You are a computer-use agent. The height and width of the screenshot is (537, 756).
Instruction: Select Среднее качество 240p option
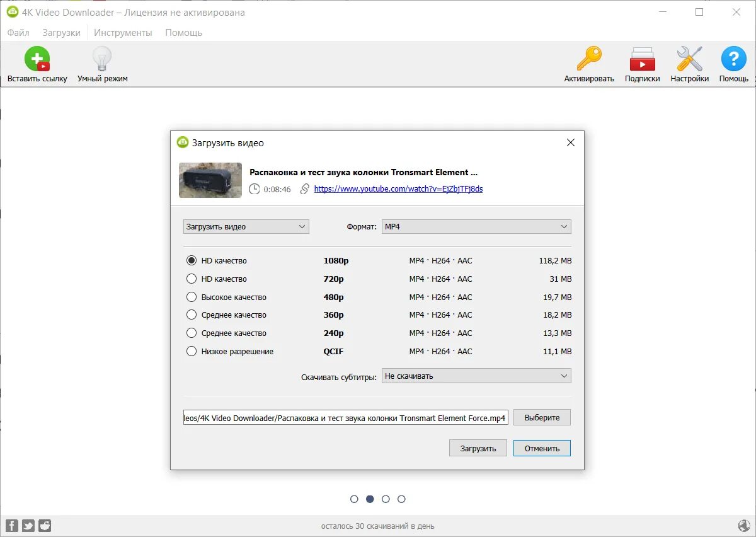tap(192, 333)
